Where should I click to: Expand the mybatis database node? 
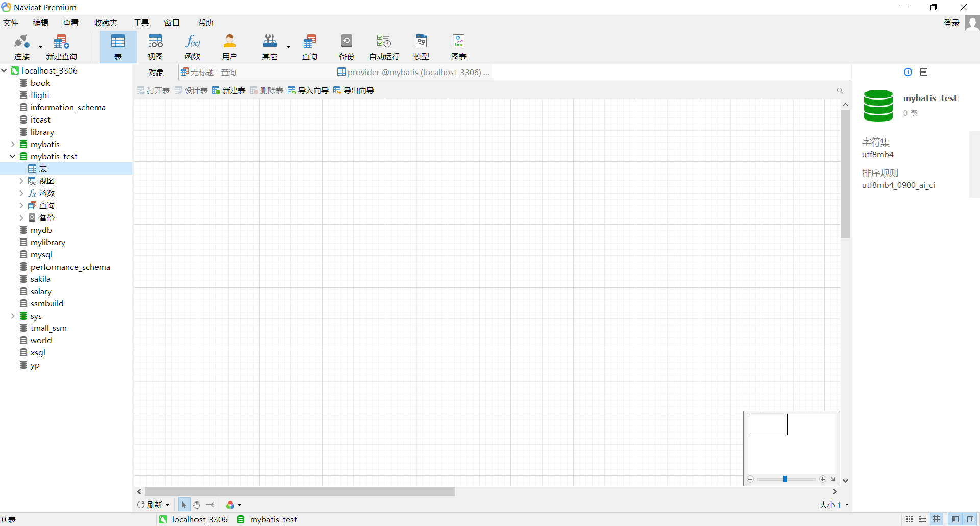point(13,144)
